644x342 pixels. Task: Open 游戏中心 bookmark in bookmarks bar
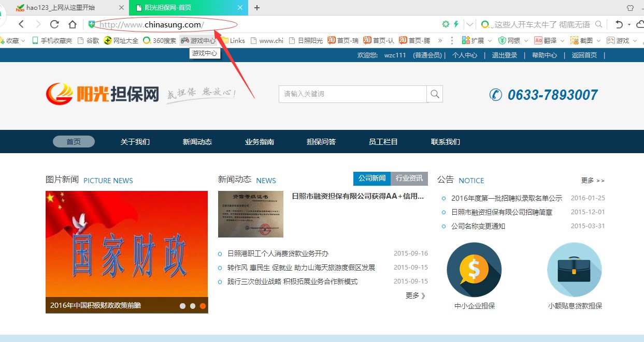[x=198, y=40]
